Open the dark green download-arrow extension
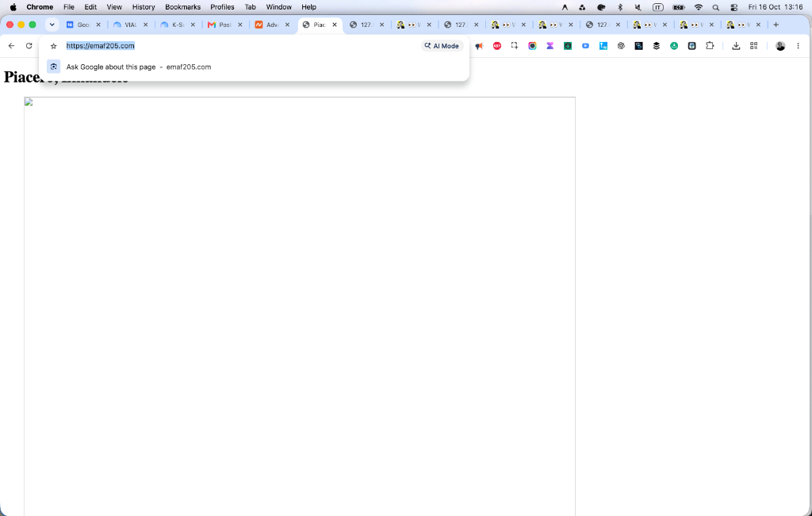 [x=568, y=45]
